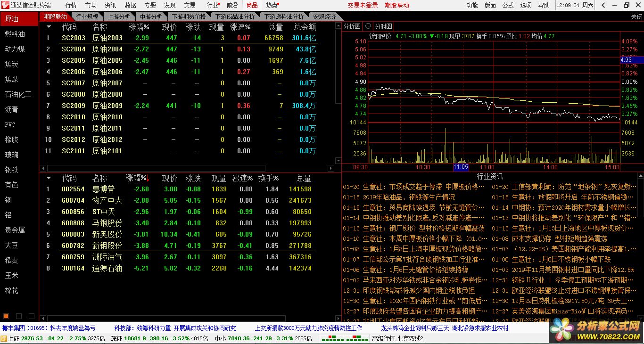Click the right arrow of futures table horizontal scrollbar
The image size is (644, 344).
point(330,168)
